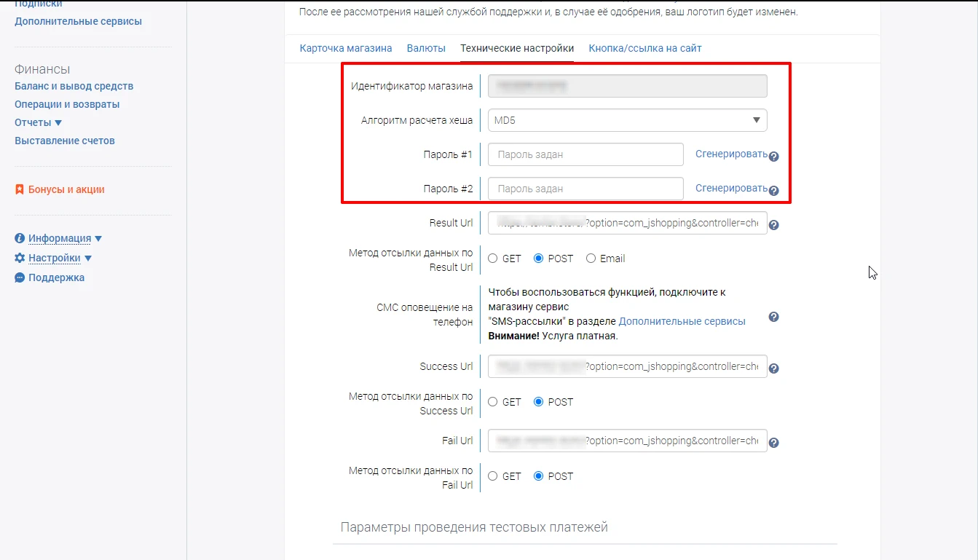Click the Настройки gear icon

pyautogui.click(x=20, y=258)
